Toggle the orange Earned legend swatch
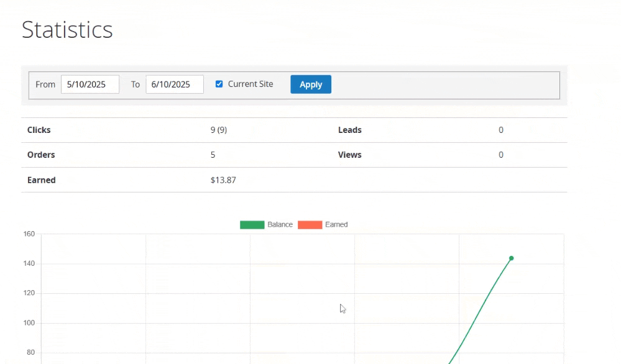Viewport: 621px width, 364px height. pos(310,225)
